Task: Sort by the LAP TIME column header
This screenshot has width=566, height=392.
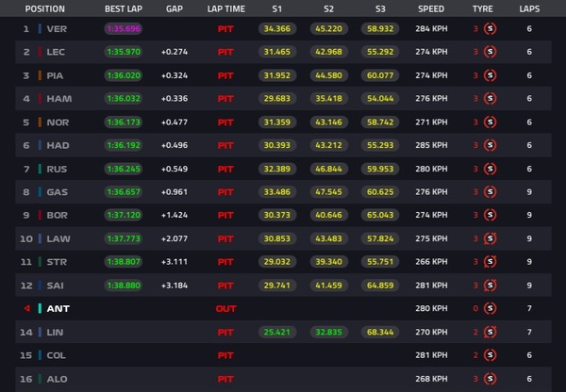Action: (226, 9)
